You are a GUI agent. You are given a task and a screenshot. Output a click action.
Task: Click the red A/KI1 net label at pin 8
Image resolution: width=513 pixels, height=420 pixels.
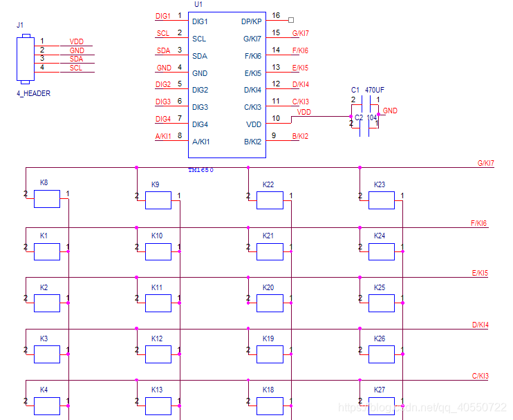(x=163, y=136)
